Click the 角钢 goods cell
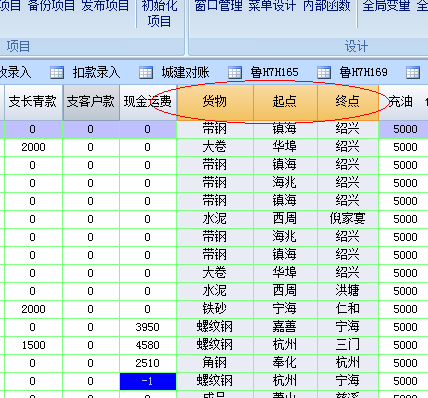The height and width of the screenshot is (398, 428). pos(215,363)
